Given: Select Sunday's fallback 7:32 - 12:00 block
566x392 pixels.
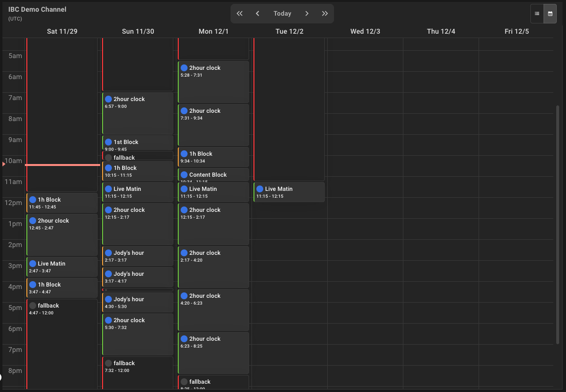Looking at the screenshot, I should [138, 373].
